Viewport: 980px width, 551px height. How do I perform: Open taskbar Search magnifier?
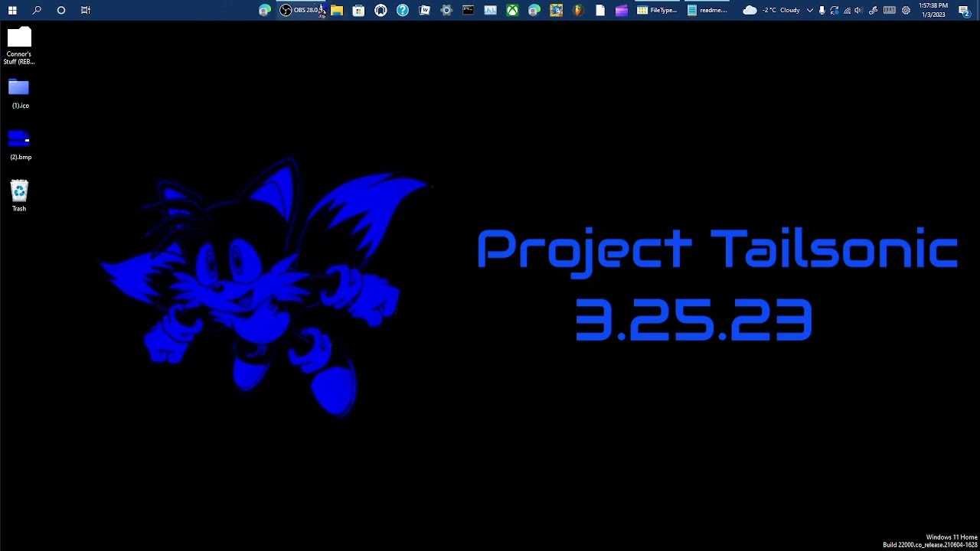tap(37, 10)
